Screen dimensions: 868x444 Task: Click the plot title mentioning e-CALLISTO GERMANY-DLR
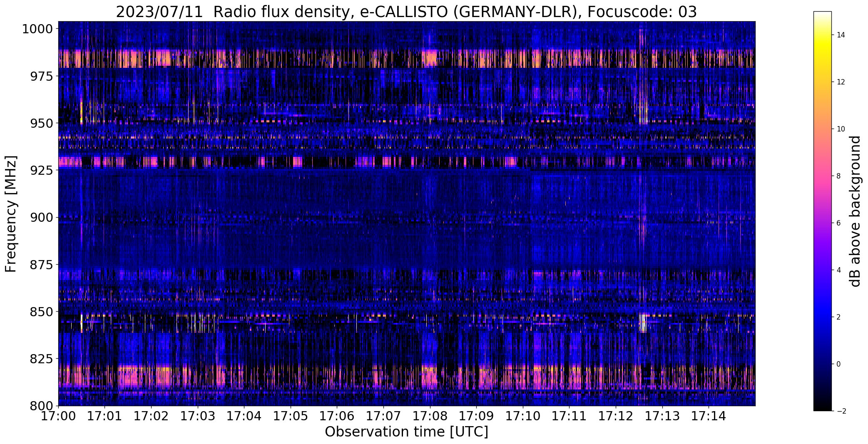coord(406,12)
